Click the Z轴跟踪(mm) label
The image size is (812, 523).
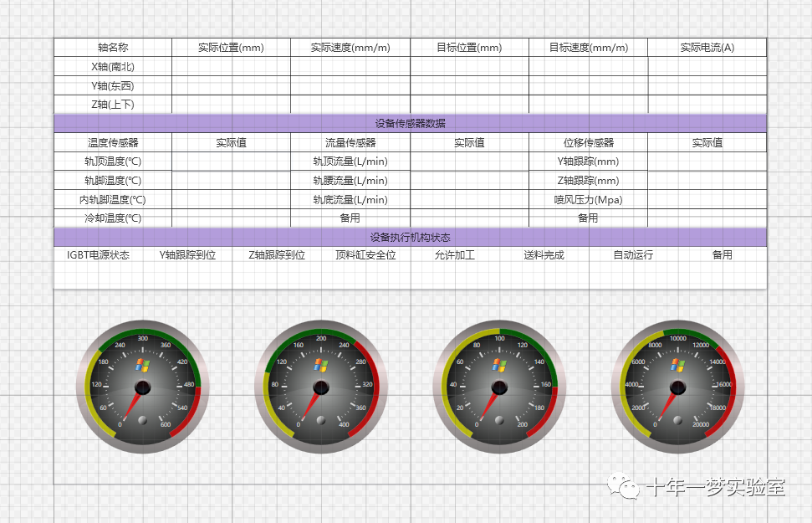[588, 181]
